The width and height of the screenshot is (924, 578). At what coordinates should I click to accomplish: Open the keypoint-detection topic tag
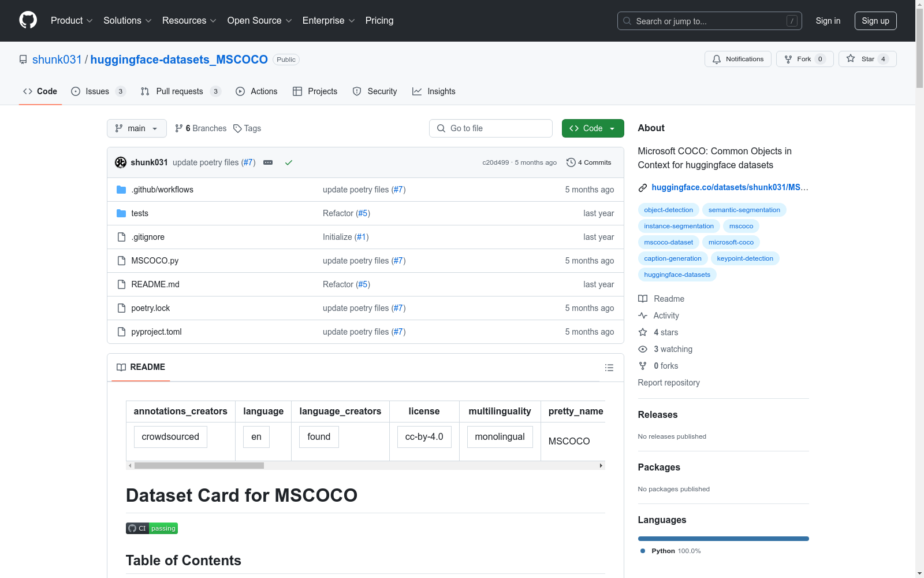click(745, 258)
